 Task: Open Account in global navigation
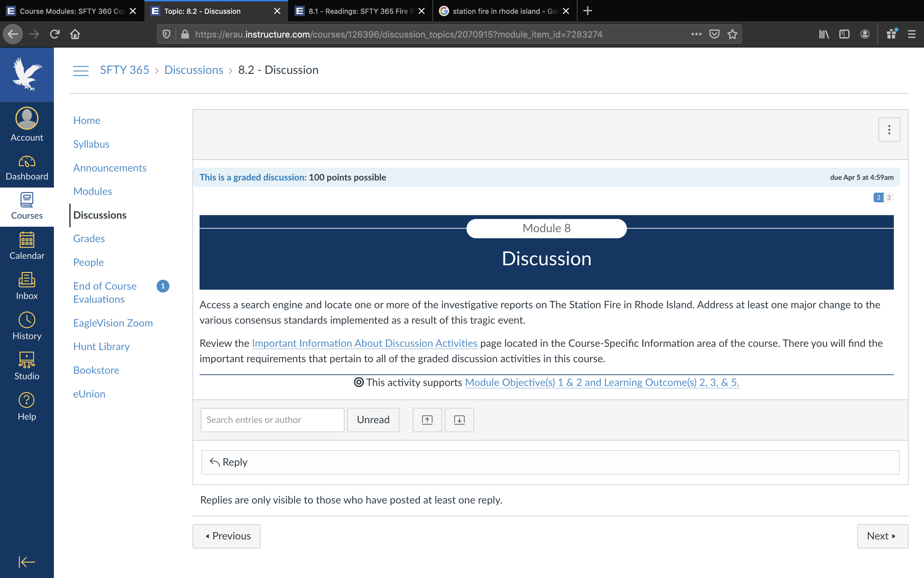pyautogui.click(x=27, y=125)
